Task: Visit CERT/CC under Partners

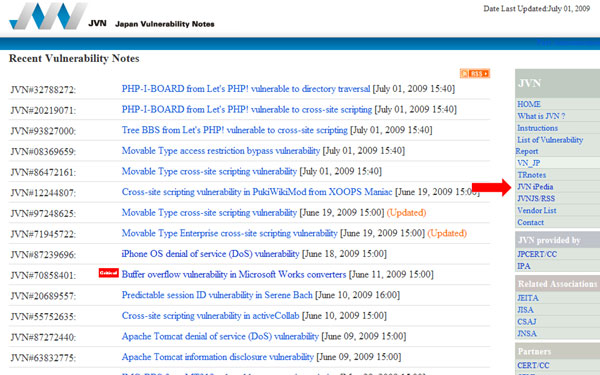Action: (533, 365)
